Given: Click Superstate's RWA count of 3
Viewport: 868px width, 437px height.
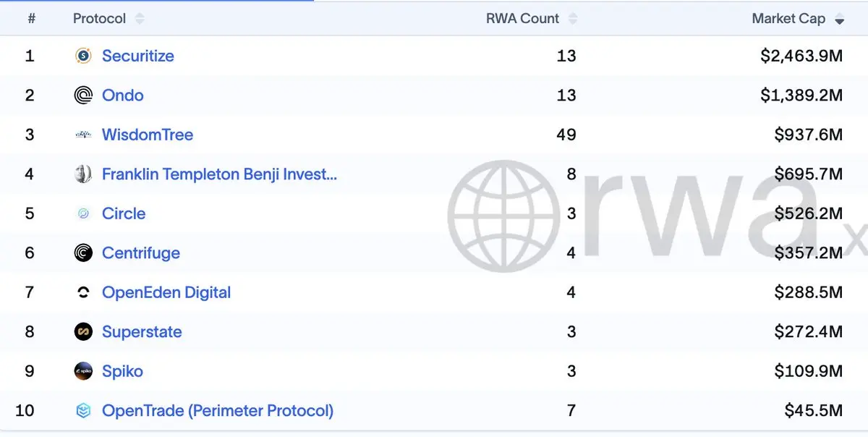Looking at the screenshot, I should (571, 332).
